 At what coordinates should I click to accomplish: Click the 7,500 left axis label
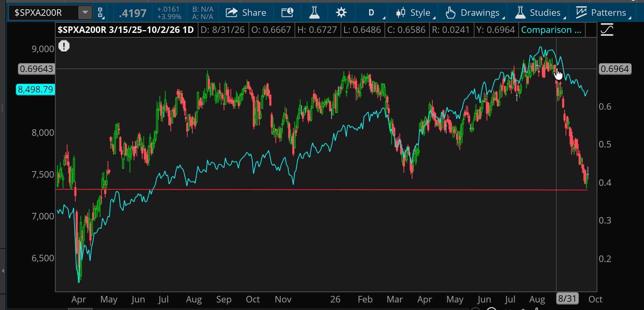click(43, 175)
